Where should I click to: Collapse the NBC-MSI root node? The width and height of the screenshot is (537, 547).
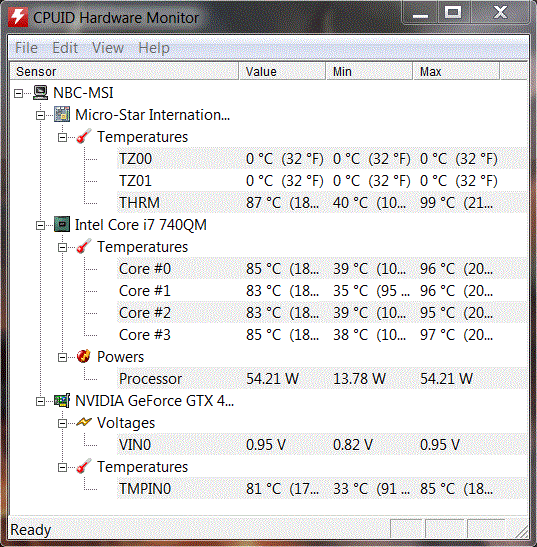pyautogui.click(x=18, y=93)
